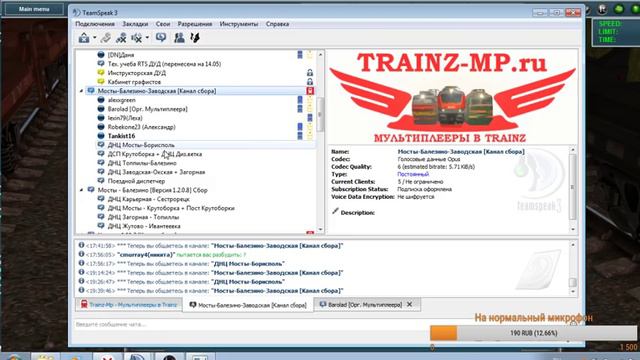
Task: Click the red icon on Канал сбора row
Action: 310,91
